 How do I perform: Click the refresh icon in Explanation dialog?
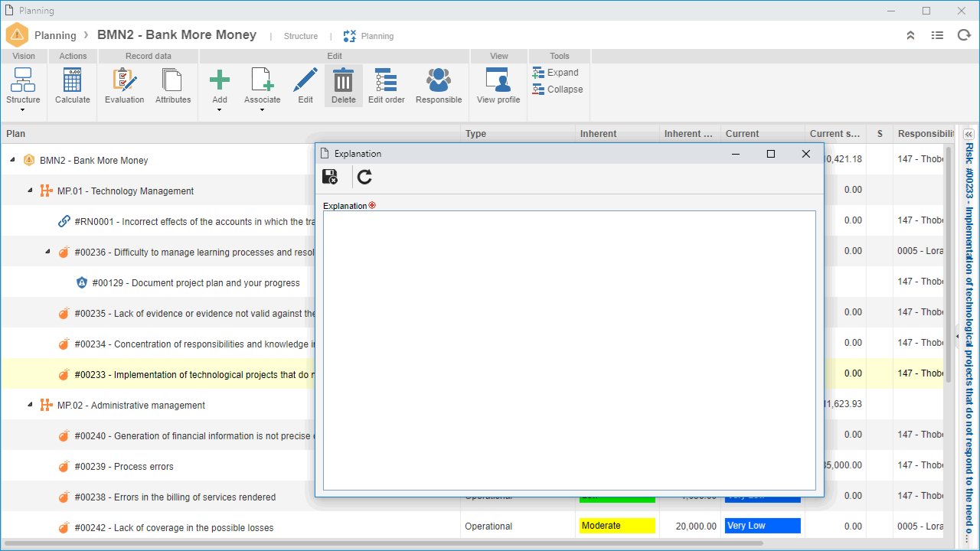point(364,177)
